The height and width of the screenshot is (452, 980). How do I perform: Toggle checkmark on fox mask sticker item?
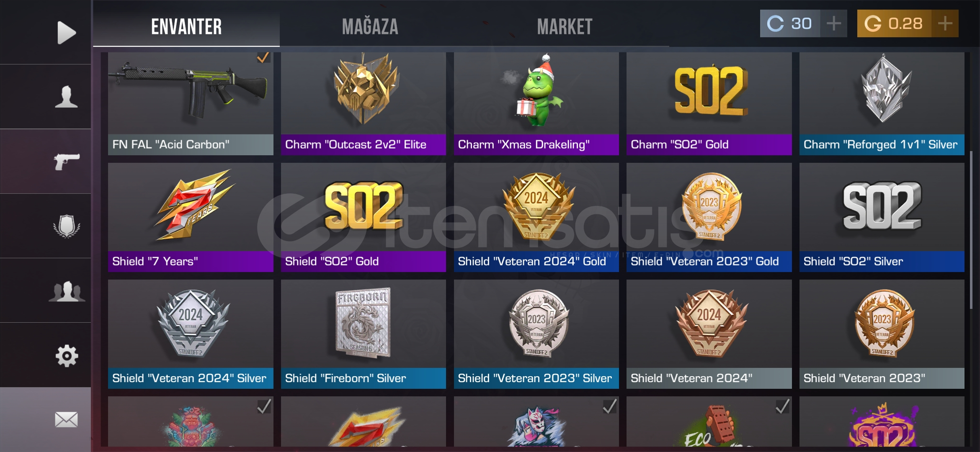(609, 406)
